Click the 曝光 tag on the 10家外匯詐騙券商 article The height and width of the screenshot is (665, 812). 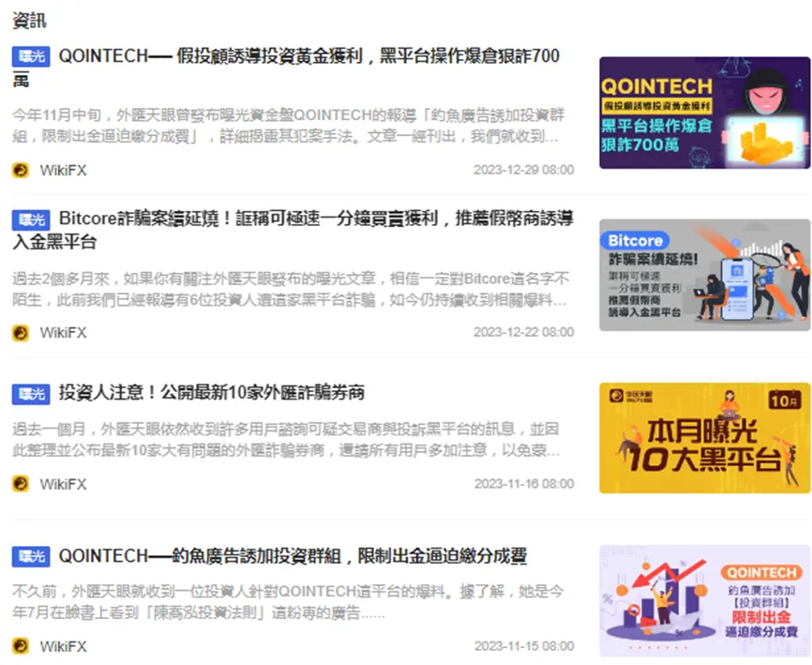31,394
